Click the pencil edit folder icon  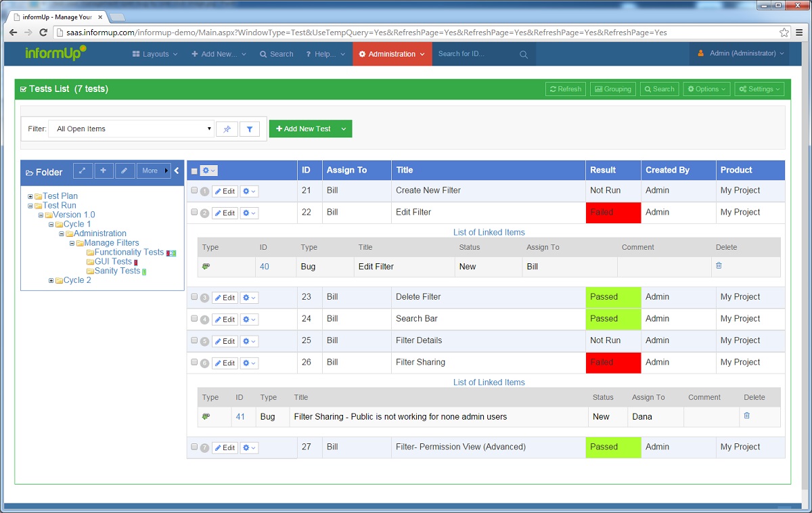[x=125, y=171]
